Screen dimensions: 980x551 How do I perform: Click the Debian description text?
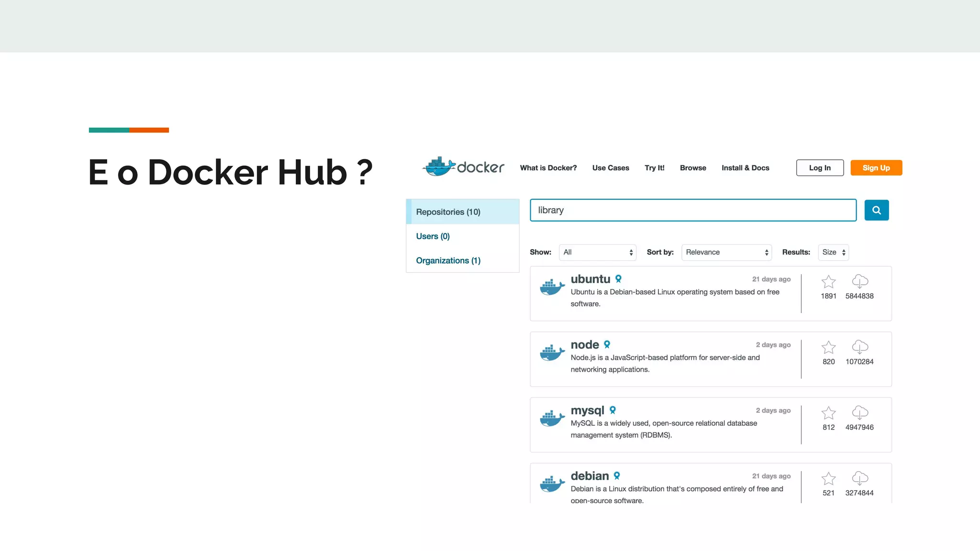[677, 495]
